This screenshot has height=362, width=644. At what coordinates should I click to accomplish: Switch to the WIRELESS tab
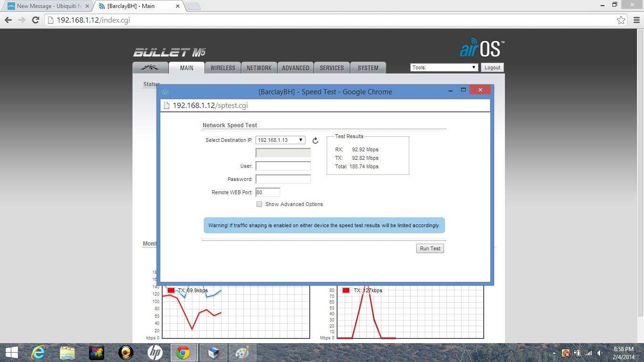coord(223,68)
